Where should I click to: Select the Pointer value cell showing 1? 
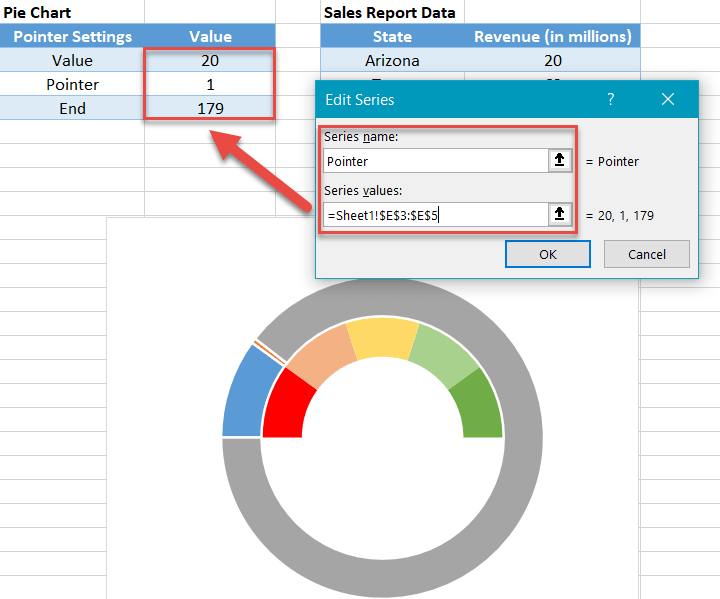[x=210, y=84]
